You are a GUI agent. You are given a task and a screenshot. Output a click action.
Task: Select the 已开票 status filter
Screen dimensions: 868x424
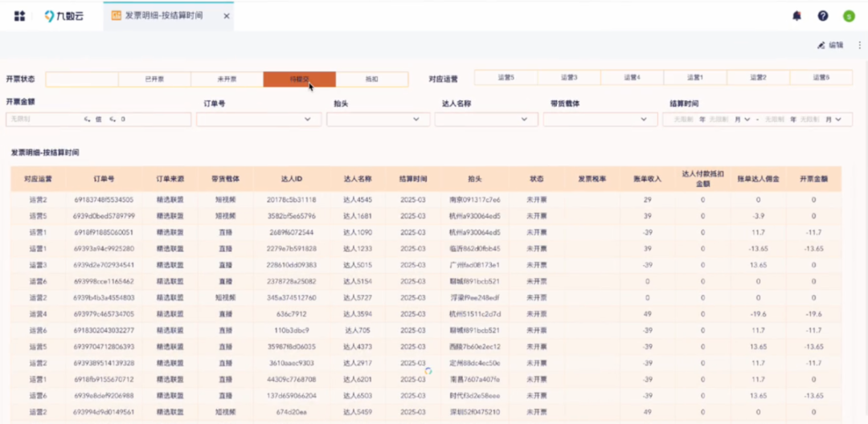[154, 79]
